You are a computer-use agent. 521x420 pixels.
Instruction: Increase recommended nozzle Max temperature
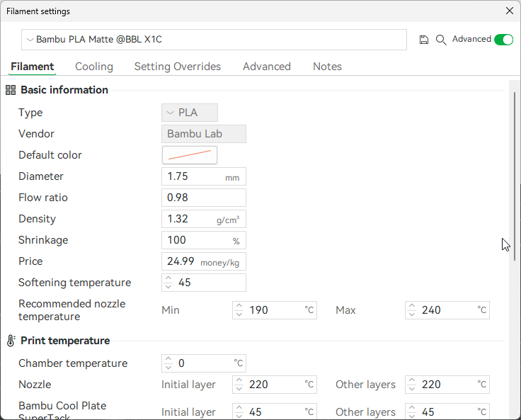[412, 306]
